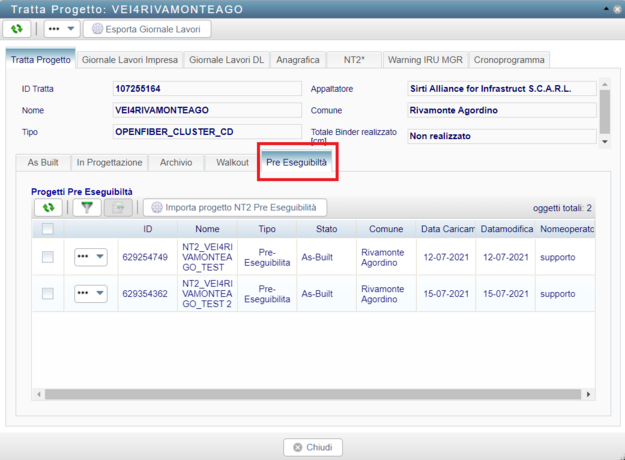Check the row for project 629254749

[x=48, y=257]
